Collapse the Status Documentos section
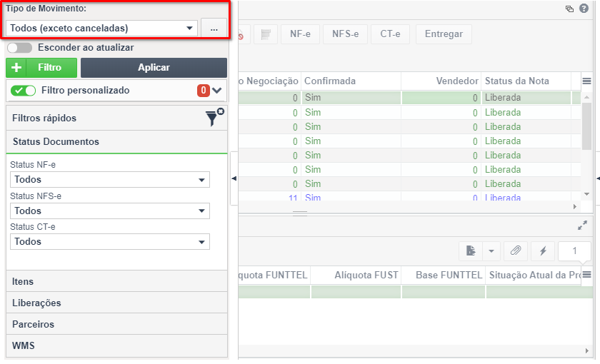600x364 pixels. (116, 142)
